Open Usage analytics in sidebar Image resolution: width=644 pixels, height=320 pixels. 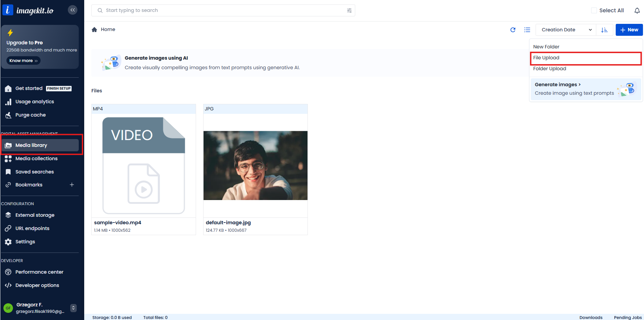point(34,102)
